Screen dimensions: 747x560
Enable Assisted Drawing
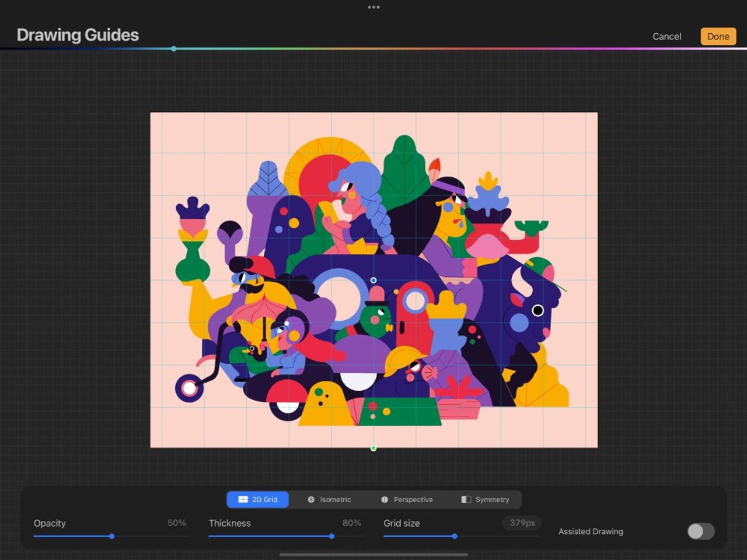(x=700, y=531)
